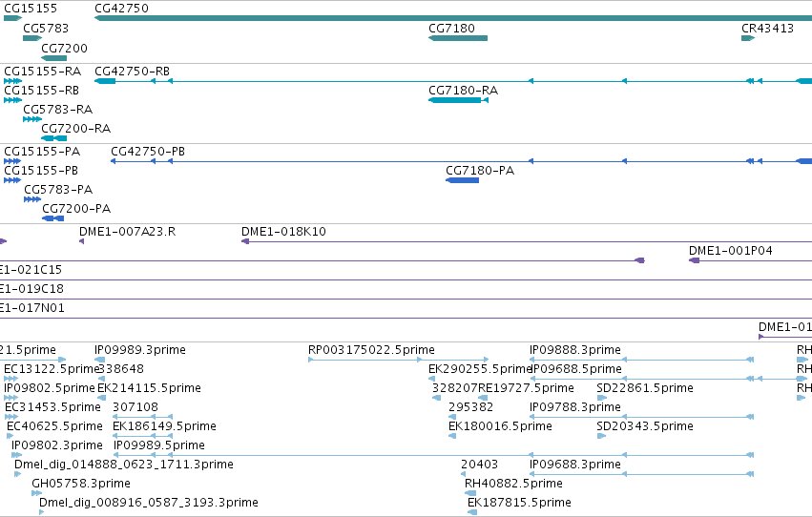
Task: Click the 338648 EST label
Action: pyautogui.click(x=121, y=369)
